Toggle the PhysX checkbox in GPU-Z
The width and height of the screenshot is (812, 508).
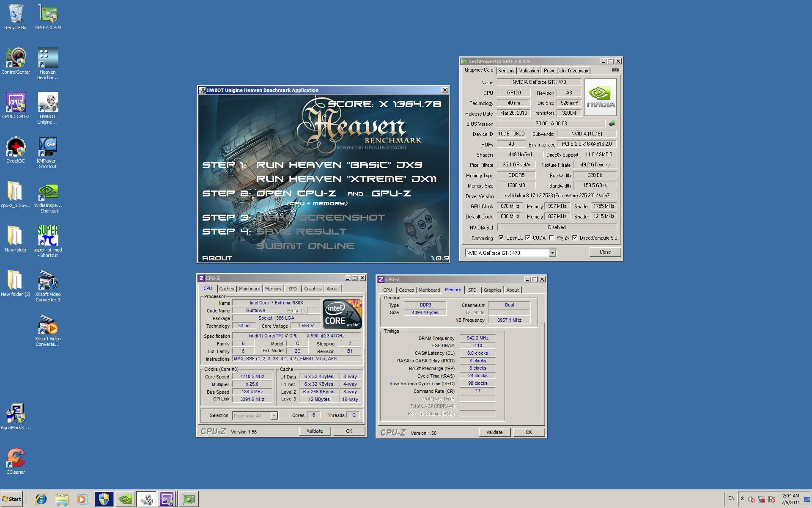coord(551,238)
